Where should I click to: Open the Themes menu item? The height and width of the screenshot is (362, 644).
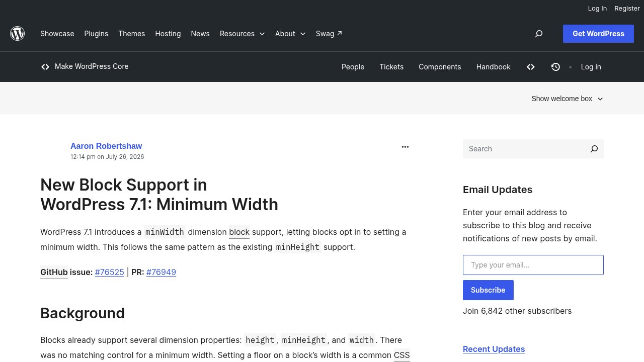tap(132, 34)
